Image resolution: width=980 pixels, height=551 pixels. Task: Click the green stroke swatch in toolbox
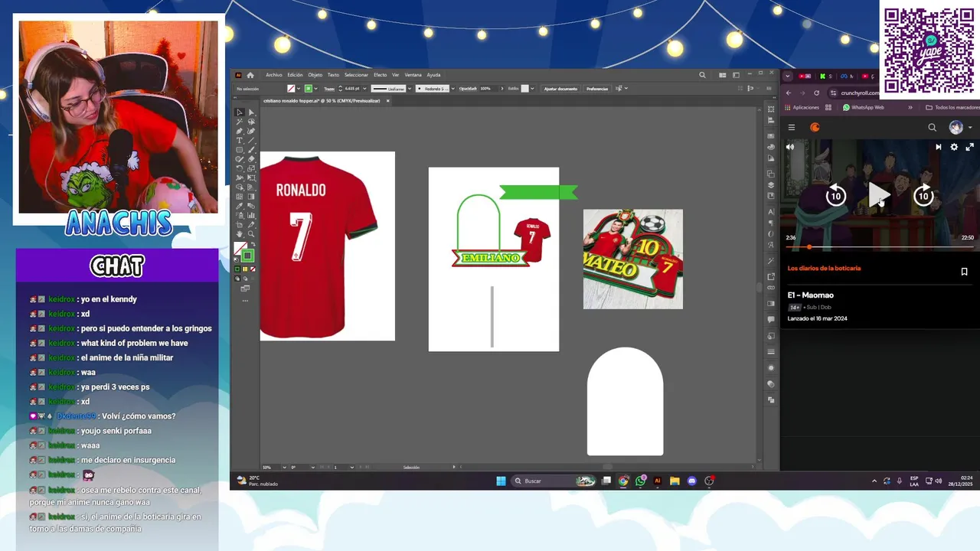point(247,256)
